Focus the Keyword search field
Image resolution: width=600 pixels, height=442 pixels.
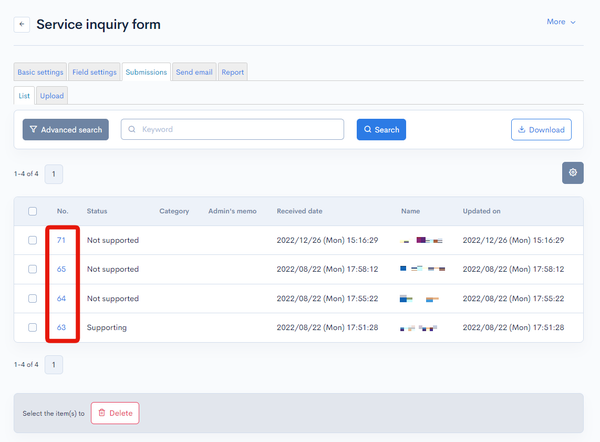[232, 129]
